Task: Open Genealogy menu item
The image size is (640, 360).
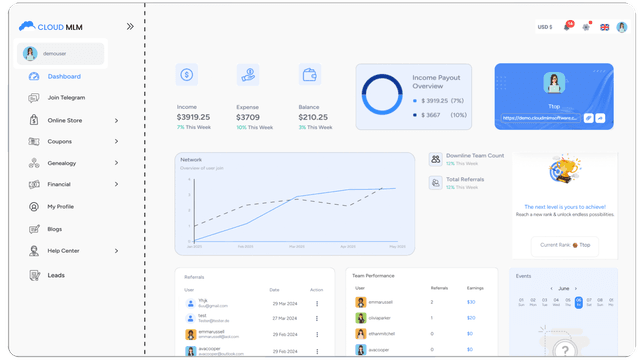Action: click(x=62, y=163)
